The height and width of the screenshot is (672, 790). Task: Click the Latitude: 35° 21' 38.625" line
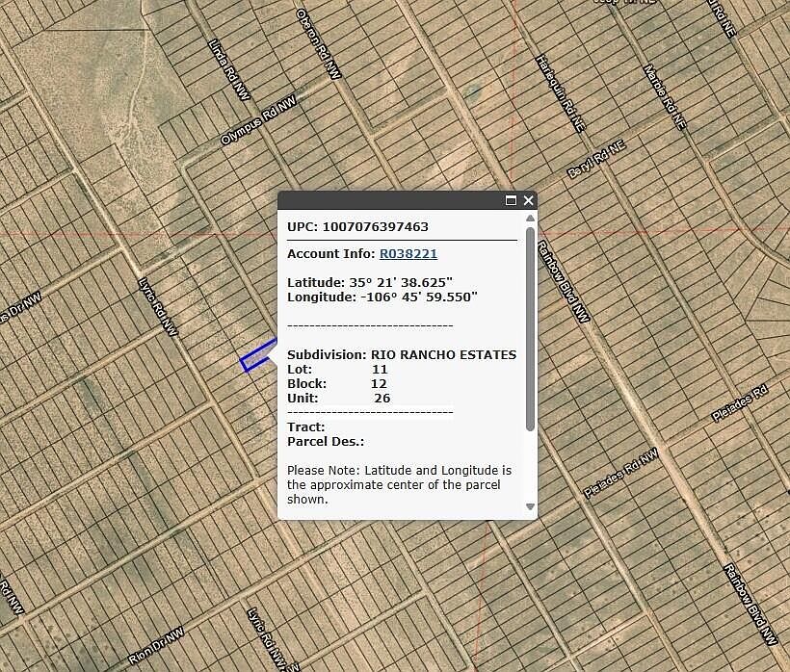(x=370, y=282)
